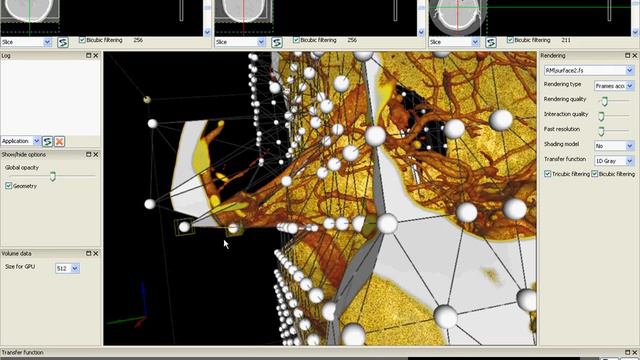Click the "Global opacity" label

point(22,167)
